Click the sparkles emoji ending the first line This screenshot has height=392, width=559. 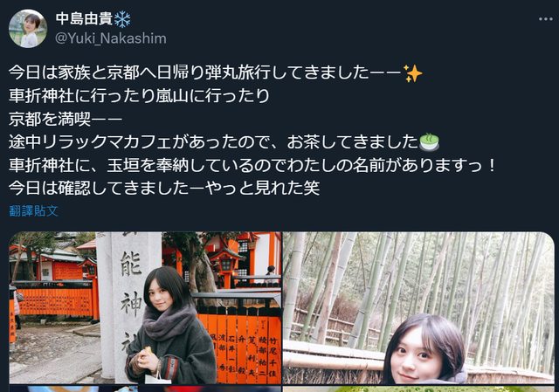coord(413,73)
